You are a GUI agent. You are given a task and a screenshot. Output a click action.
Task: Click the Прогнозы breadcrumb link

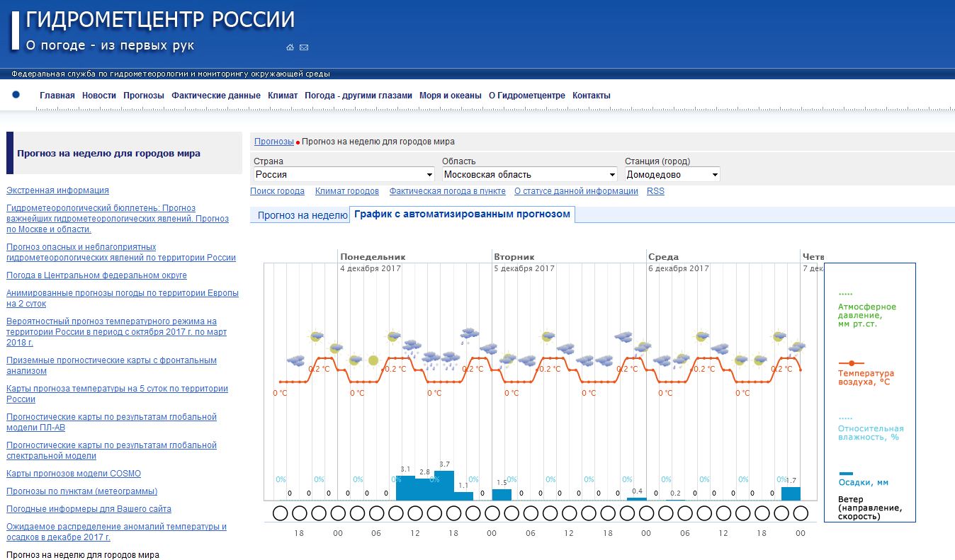pyautogui.click(x=274, y=142)
